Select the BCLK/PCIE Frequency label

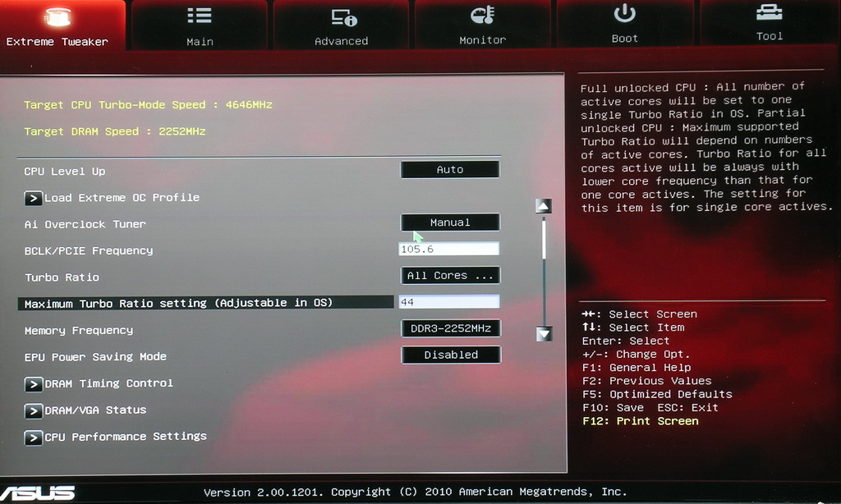pyautogui.click(x=89, y=250)
